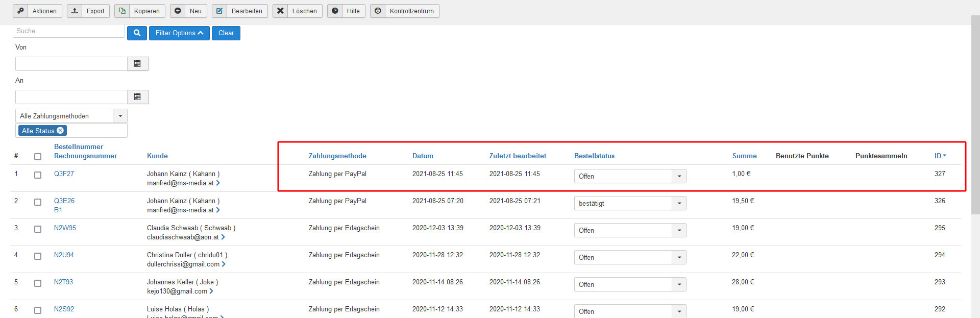Open Bestellstatus dropdown for order 295
This screenshot has height=318, width=980.
coord(630,230)
